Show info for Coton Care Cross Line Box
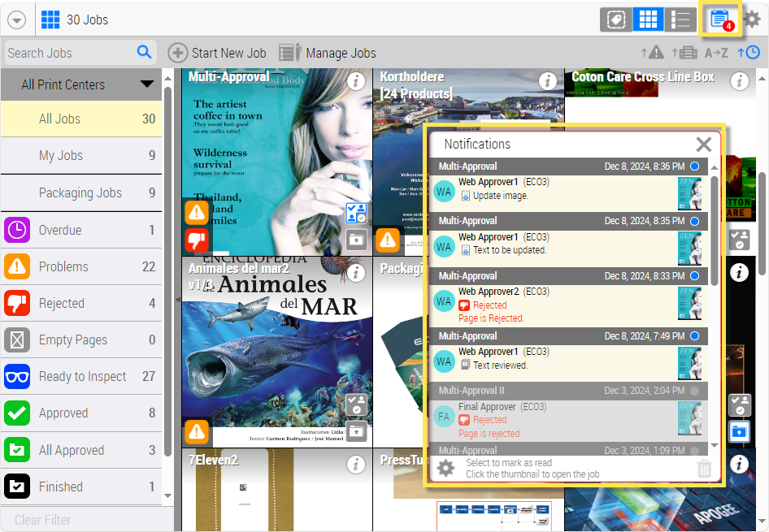The width and height of the screenshot is (769, 532). pos(739,81)
